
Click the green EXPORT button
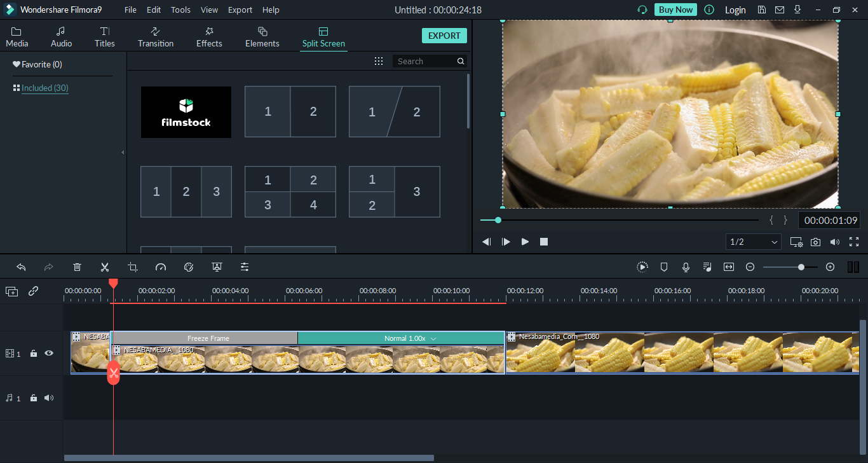[x=444, y=36]
